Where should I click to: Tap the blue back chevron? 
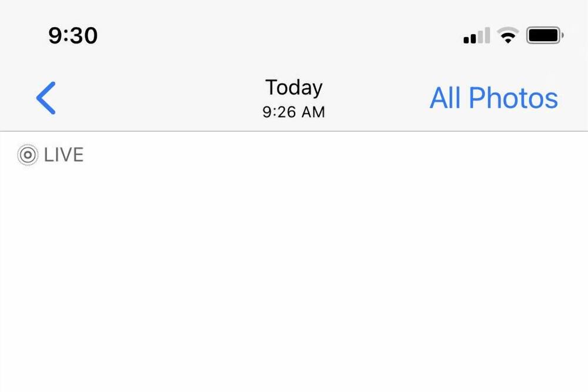(x=46, y=98)
